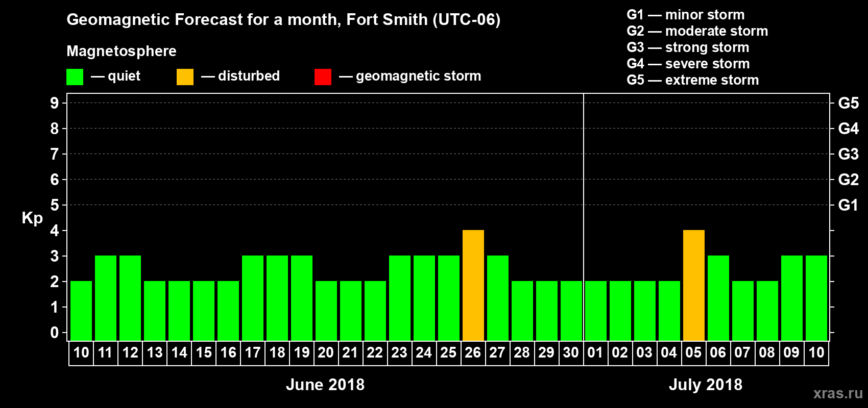Click date cell 15 in June
The image size is (868, 408).
click(204, 353)
